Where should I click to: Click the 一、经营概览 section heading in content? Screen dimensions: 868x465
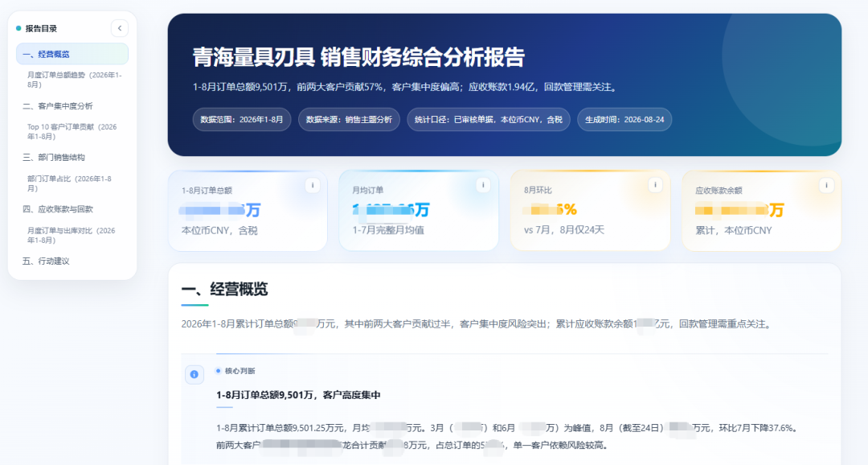pos(225,289)
